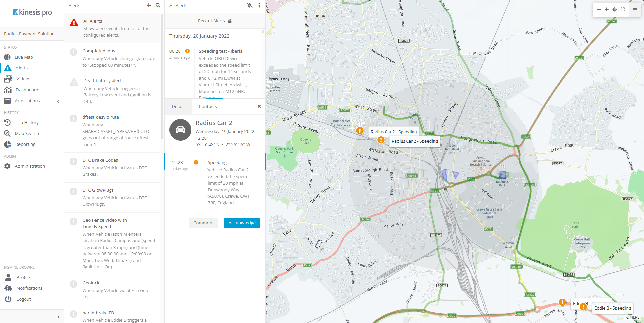The image size is (644, 323).
Task: Collapse the left sidebar chevron
Action: tap(58, 317)
